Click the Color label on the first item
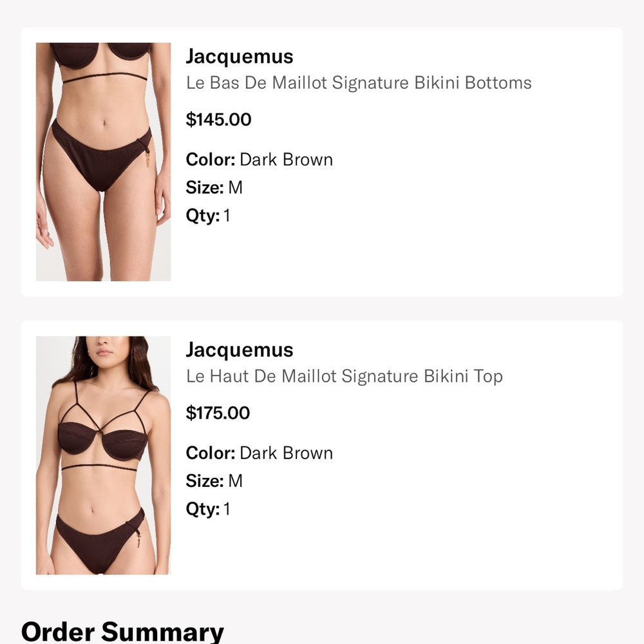Screen dimensions: 644x644 [210, 159]
